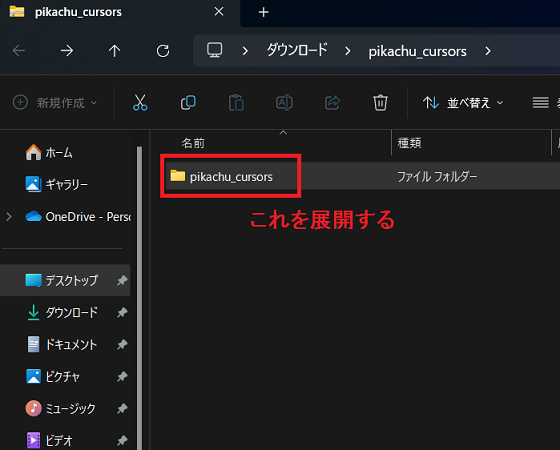The height and width of the screenshot is (450, 560).
Task: Copy the selected item
Action: pos(188,103)
